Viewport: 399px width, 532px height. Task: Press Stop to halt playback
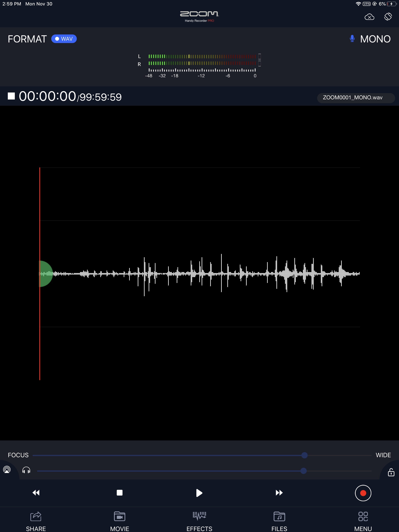coord(119,493)
